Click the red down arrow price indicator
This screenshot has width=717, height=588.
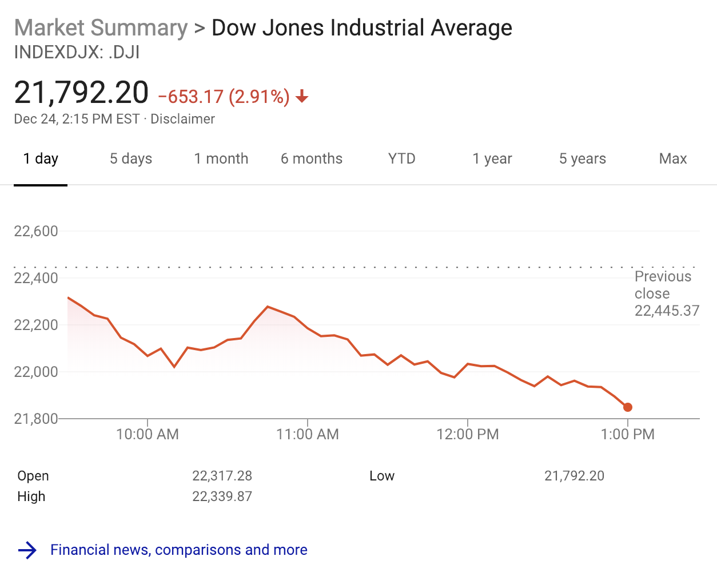pos(302,97)
